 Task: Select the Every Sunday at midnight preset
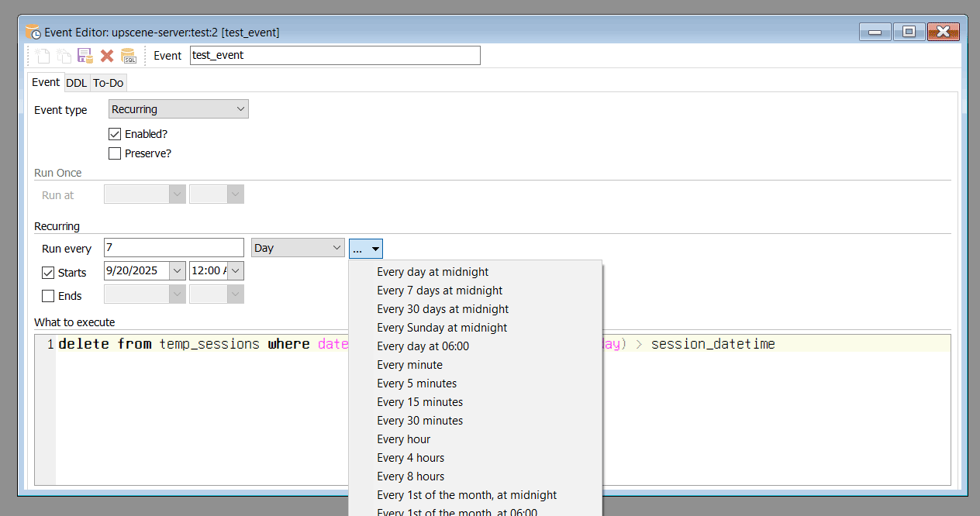pyautogui.click(x=441, y=327)
